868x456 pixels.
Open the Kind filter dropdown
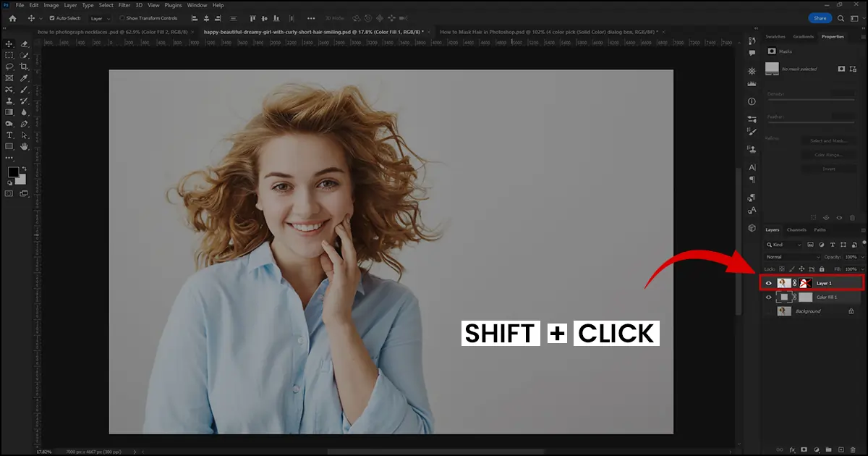(x=785, y=245)
